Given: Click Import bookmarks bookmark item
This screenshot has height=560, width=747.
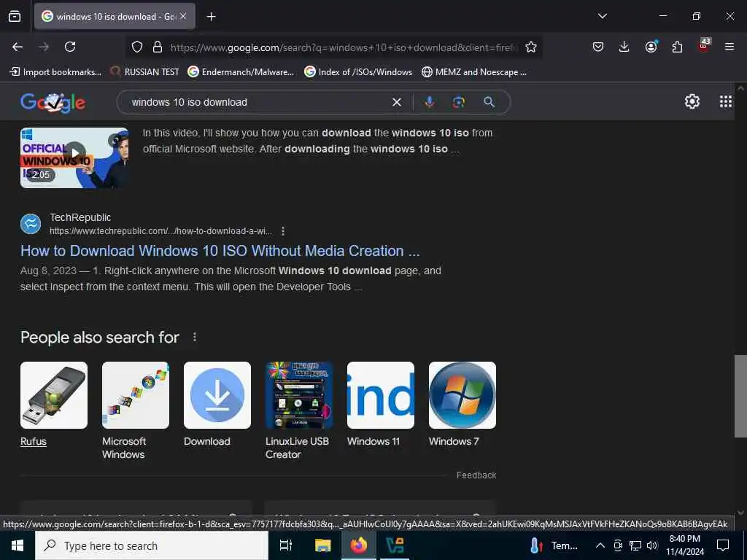Looking at the screenshot, I should coord(55,72).
